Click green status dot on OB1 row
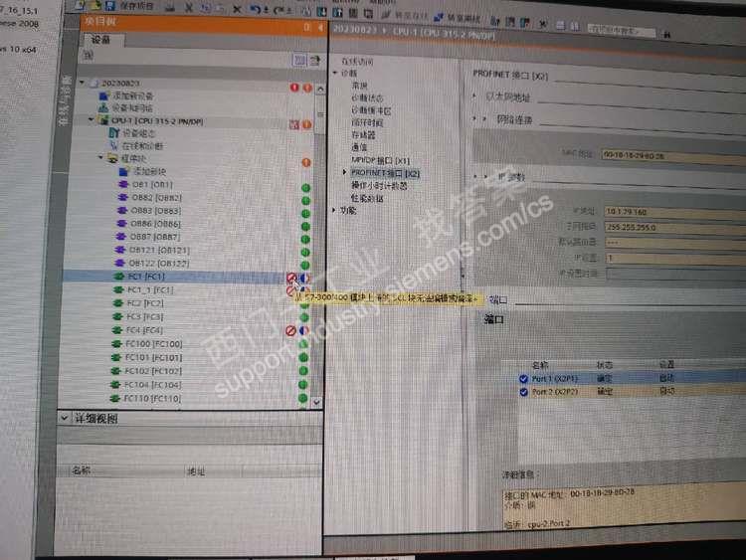The image size is (746, 560). click(x=305, y=188)
